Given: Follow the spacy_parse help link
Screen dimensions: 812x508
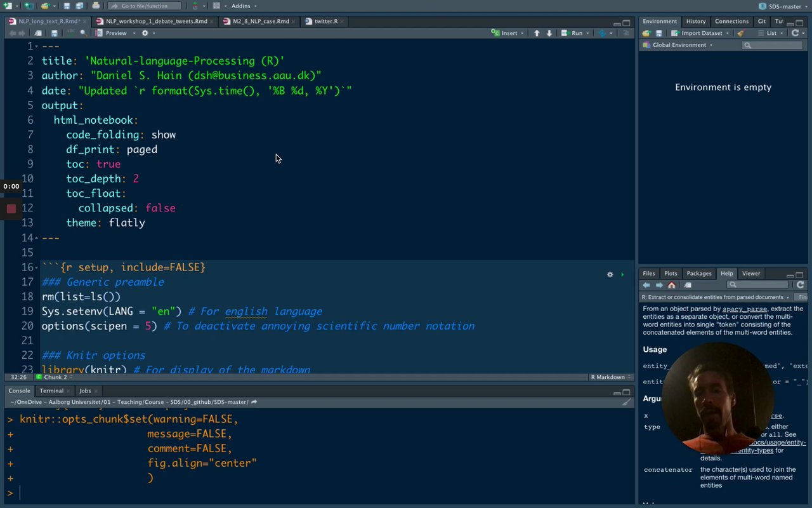Looking at the screenshot, I should 745,309.
